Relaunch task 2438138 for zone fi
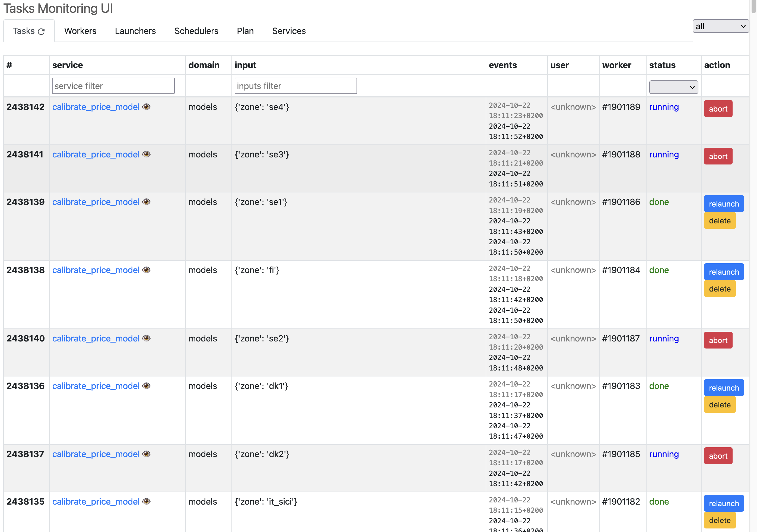This screenshot has height=532, width=757. (724, 272)
